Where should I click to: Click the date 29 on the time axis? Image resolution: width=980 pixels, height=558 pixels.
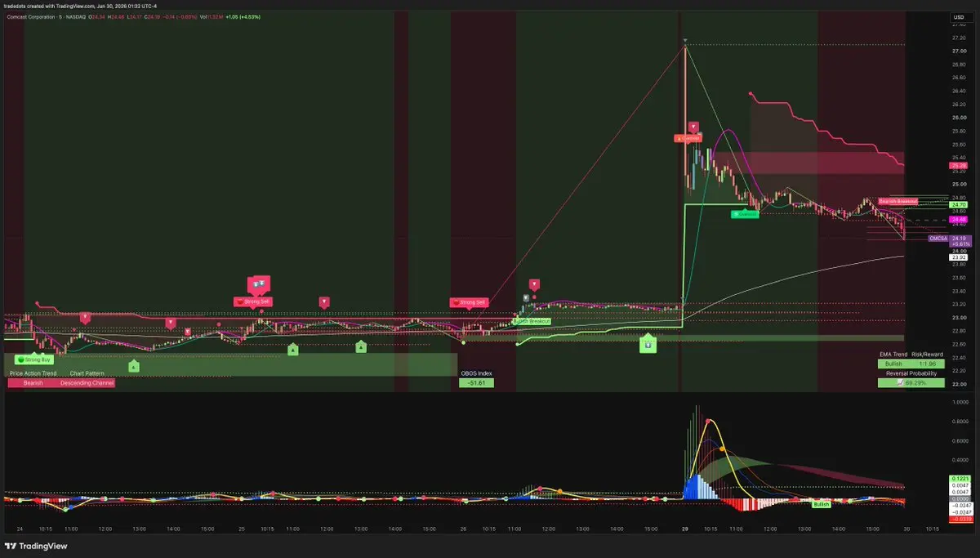click(x=684, y=529)
